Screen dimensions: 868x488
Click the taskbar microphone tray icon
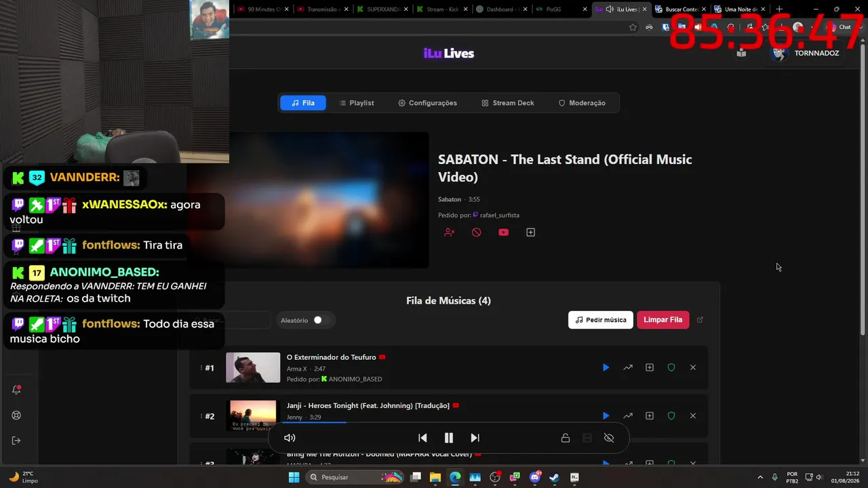coord(774,477)
